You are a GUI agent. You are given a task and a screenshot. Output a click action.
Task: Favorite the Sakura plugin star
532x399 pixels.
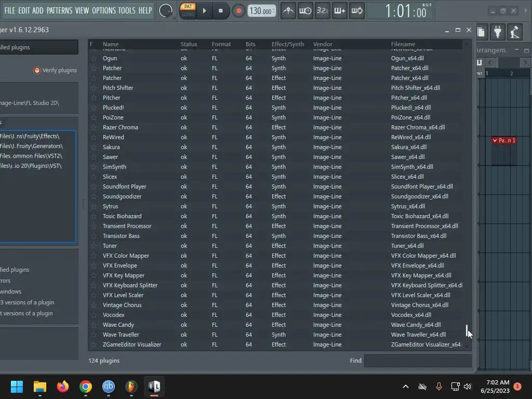[x=94, y=147]
